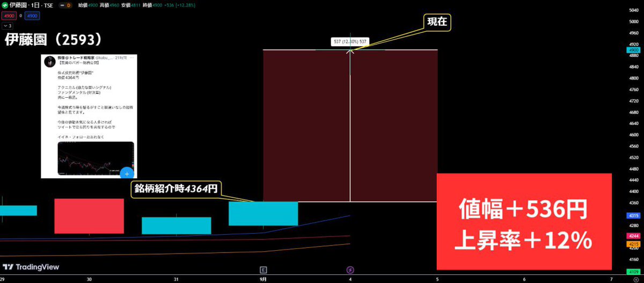The image size is (644, 283).
Task: Click the 始値 4900 open value
Action: [89, 5]
